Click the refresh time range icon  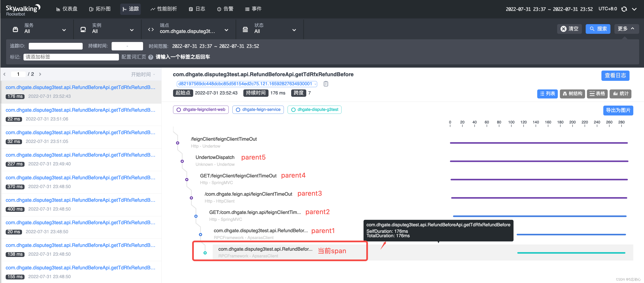tap(624, 9)
